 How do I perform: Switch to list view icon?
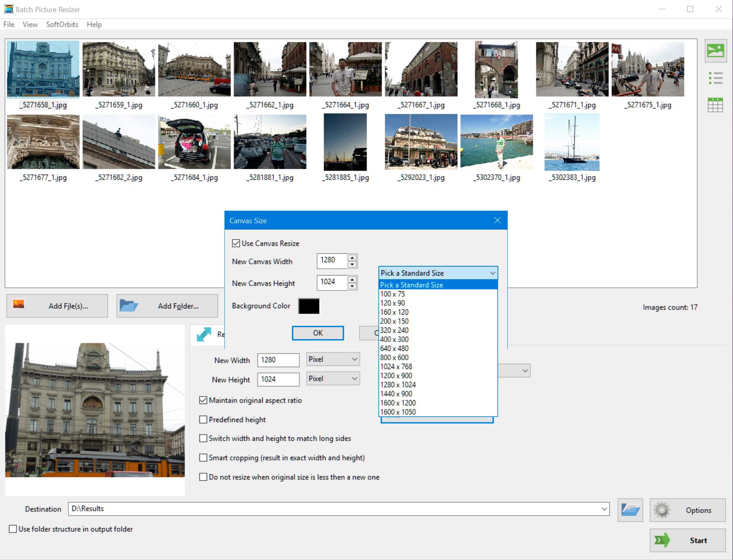pyautogui.click(x=715, y=78)
